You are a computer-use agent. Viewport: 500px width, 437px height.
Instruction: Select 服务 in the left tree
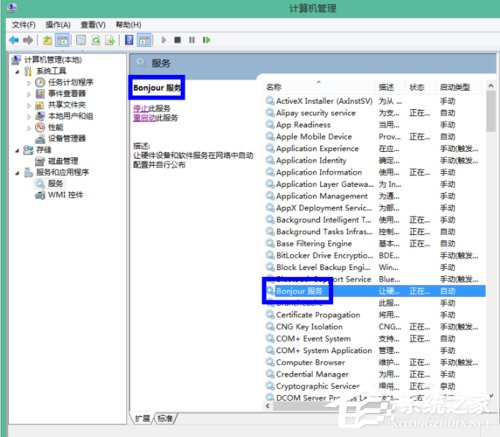55,184
